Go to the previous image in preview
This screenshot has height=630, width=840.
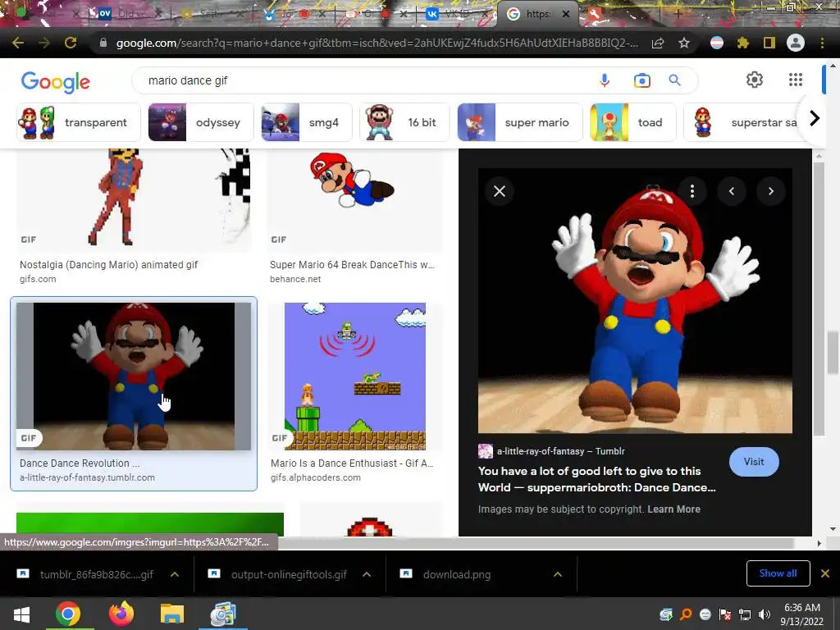731,191
